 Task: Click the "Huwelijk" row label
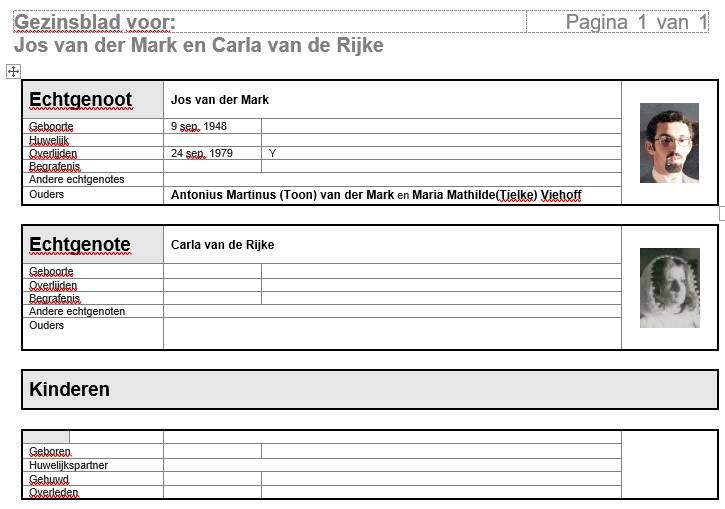pos(49,141)
